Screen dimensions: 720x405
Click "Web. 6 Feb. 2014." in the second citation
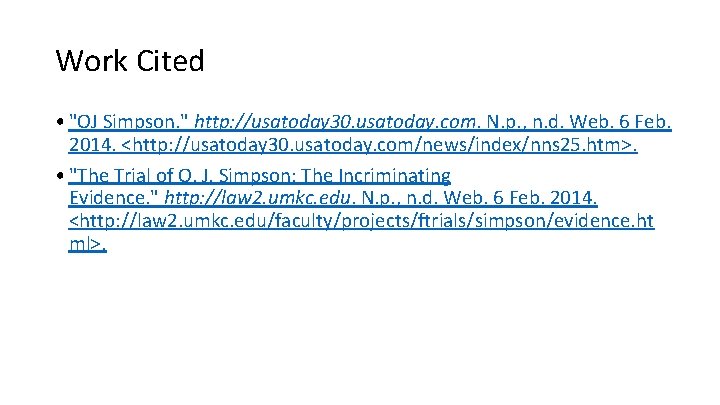[x=520, y=198]
